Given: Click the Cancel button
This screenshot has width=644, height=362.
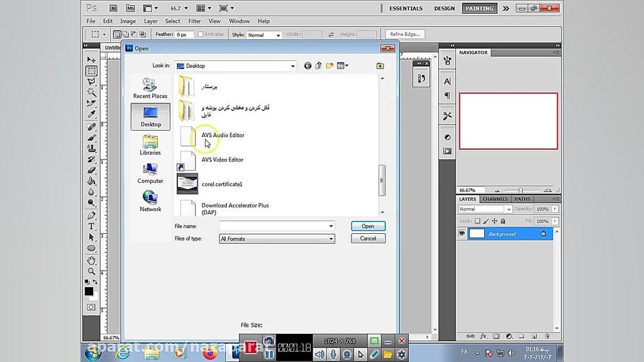Looking at the screenshot, I should tap(368, 238).
